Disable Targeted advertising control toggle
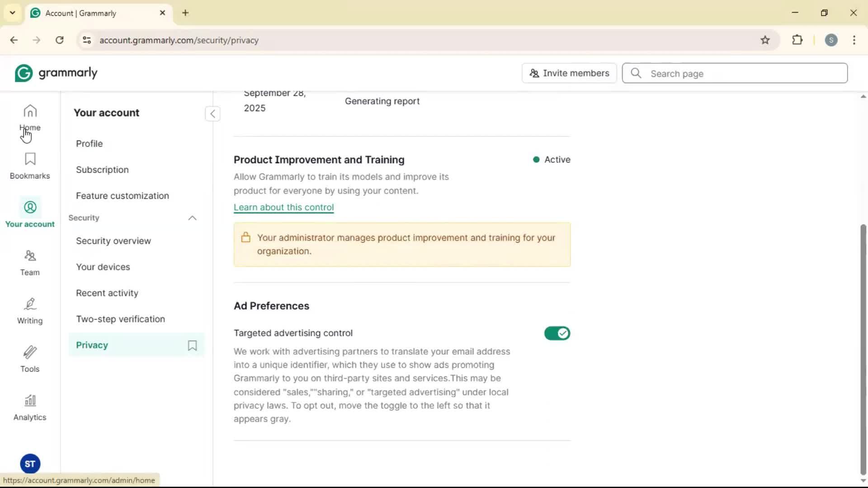The width and height of the screenshot is (868, 488). [557, 333]
